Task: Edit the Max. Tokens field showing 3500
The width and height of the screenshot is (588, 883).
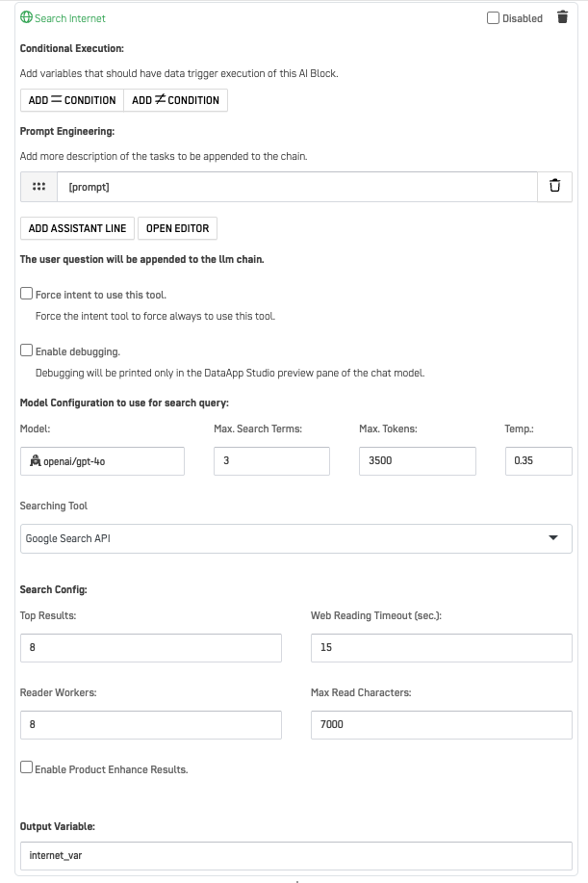Action: point(416,460)
